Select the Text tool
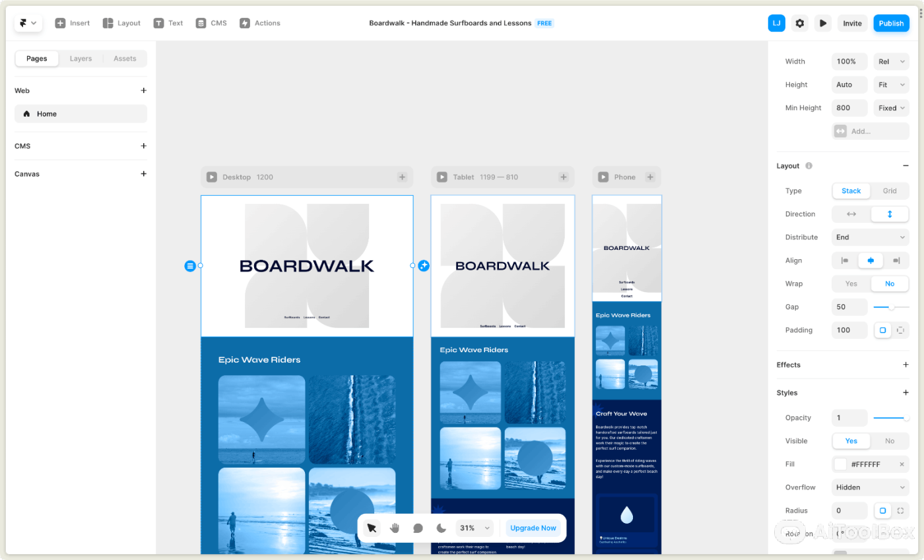This screenshot has width=924, height=560. [x=168, y=22]
